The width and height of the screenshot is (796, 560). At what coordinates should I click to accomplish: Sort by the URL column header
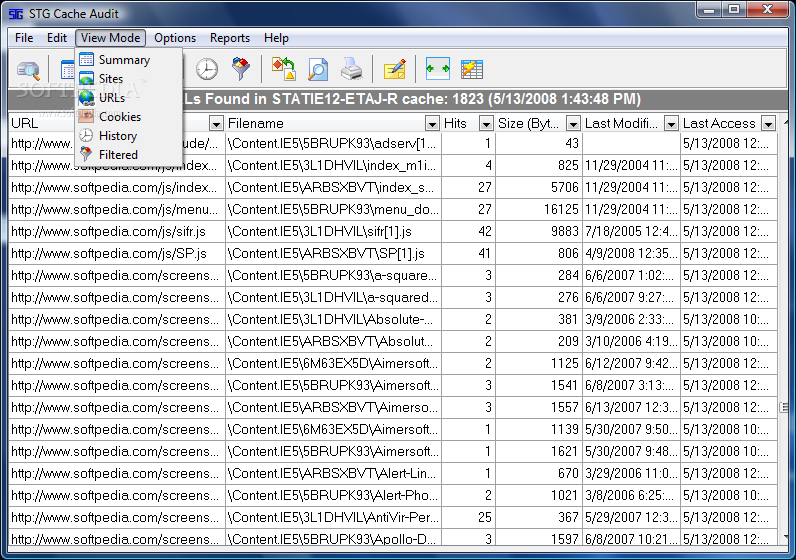pos(24,123)
